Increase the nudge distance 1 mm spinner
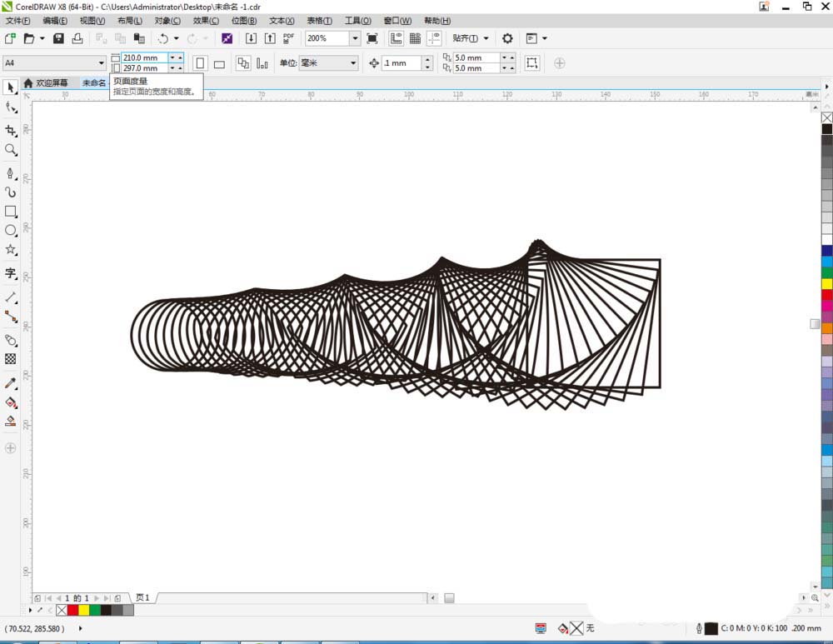 pyautogui.click(x=427, y=59)
